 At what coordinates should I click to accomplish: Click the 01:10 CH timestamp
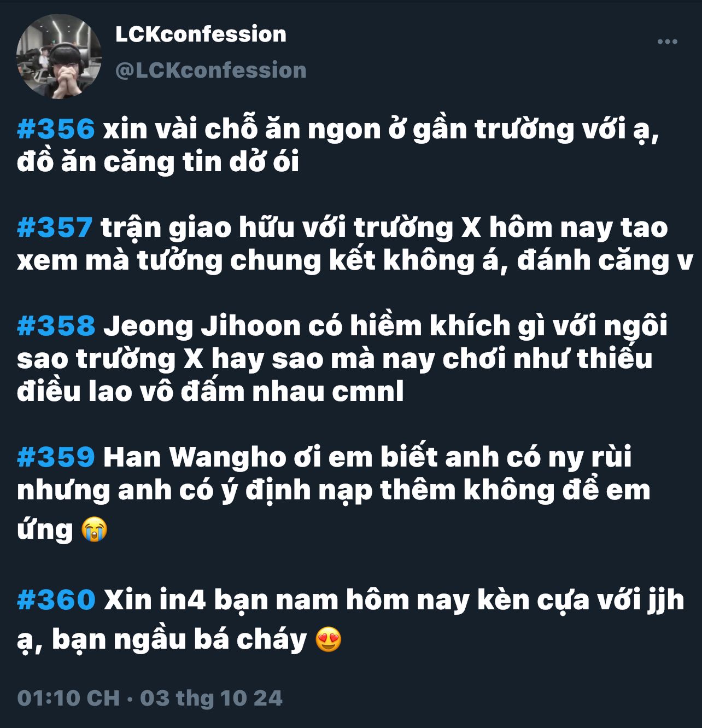pyautogui.click(x=68, y=698)
